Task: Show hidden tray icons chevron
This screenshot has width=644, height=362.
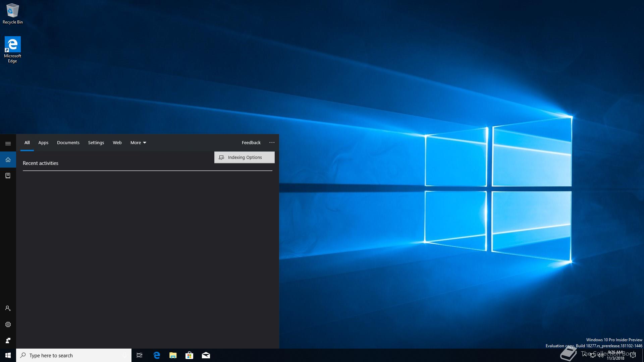Action: click(x=585, y=355)
